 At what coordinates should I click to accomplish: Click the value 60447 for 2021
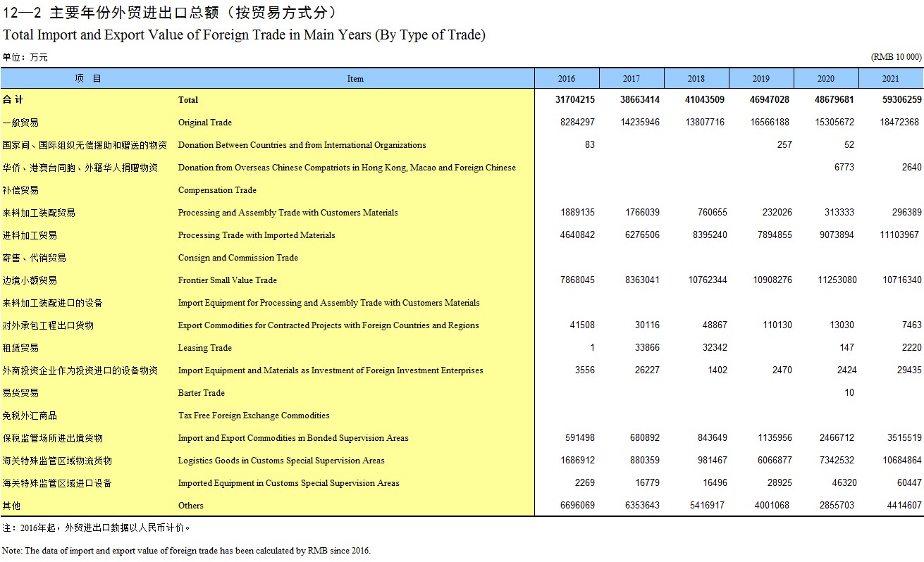(909, 483)
